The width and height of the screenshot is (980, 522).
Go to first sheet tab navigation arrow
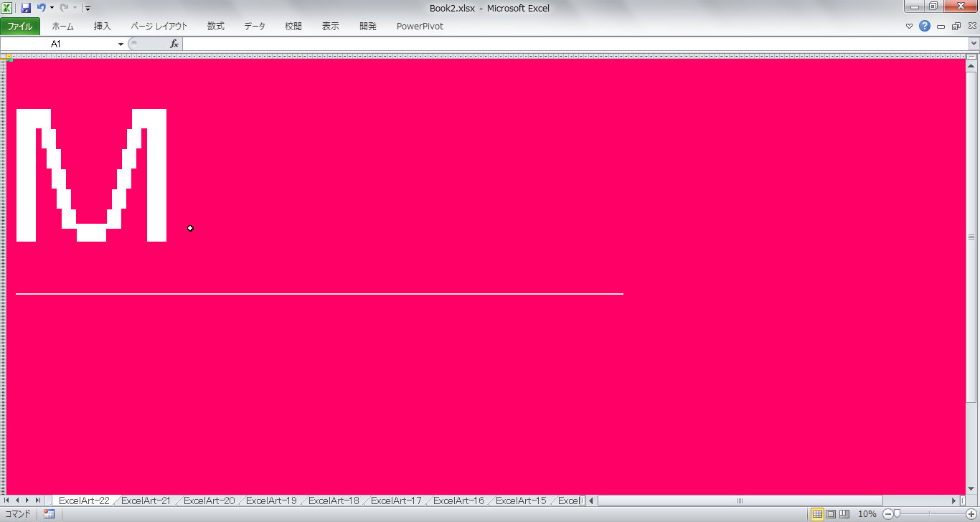[x=7, y=500]
